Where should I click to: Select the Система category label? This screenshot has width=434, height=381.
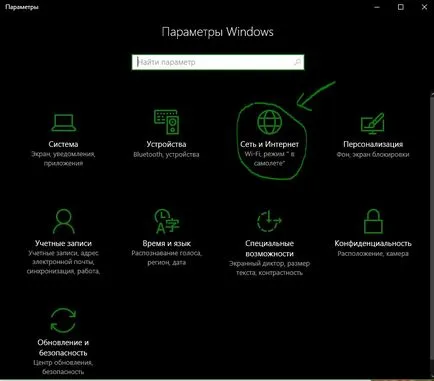[x=63, y=144]
